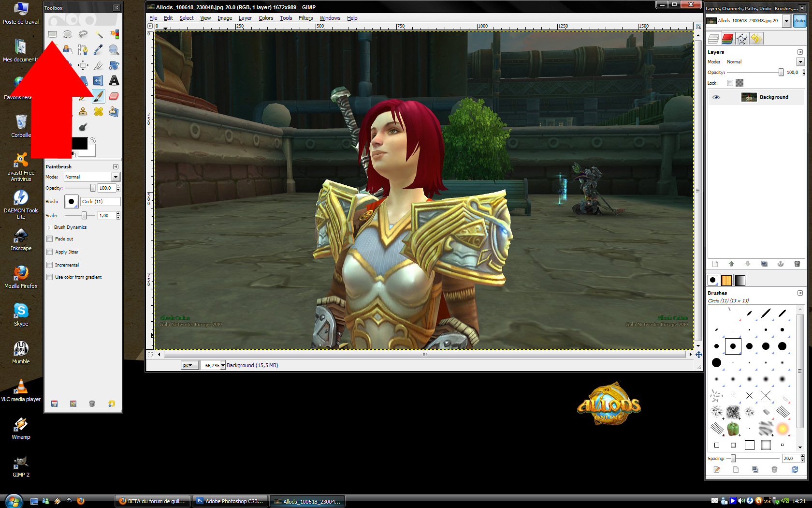This screenshot has width=812, height=508.
Task: Select the Text tool
Action: coord(114,81)
